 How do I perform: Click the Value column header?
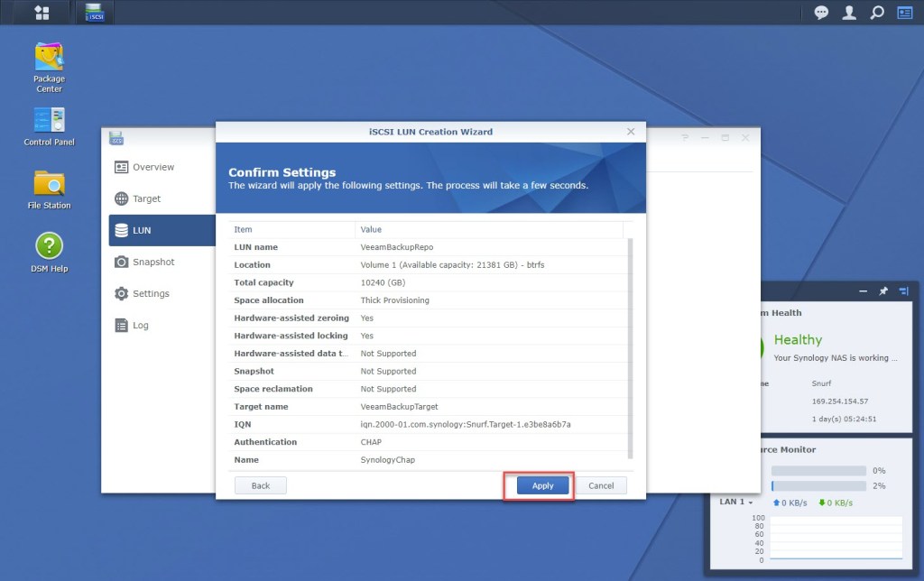[371, 229]
